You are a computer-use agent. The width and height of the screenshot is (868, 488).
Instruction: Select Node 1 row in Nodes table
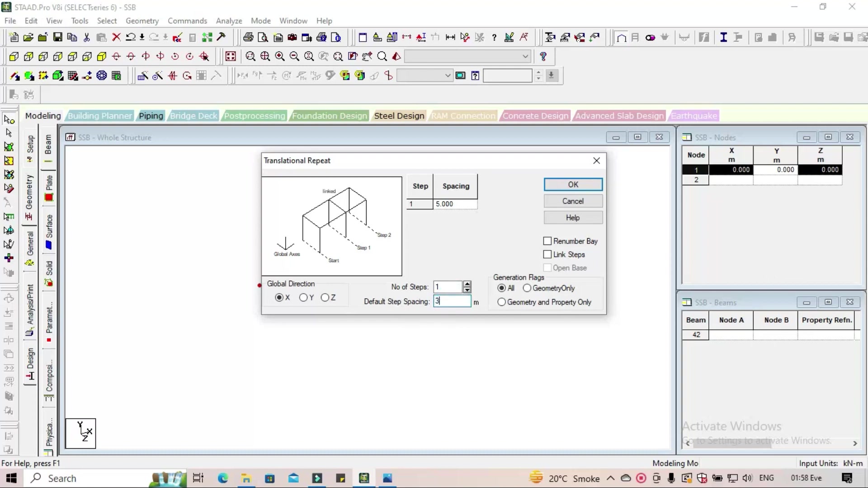click(762, 169)
